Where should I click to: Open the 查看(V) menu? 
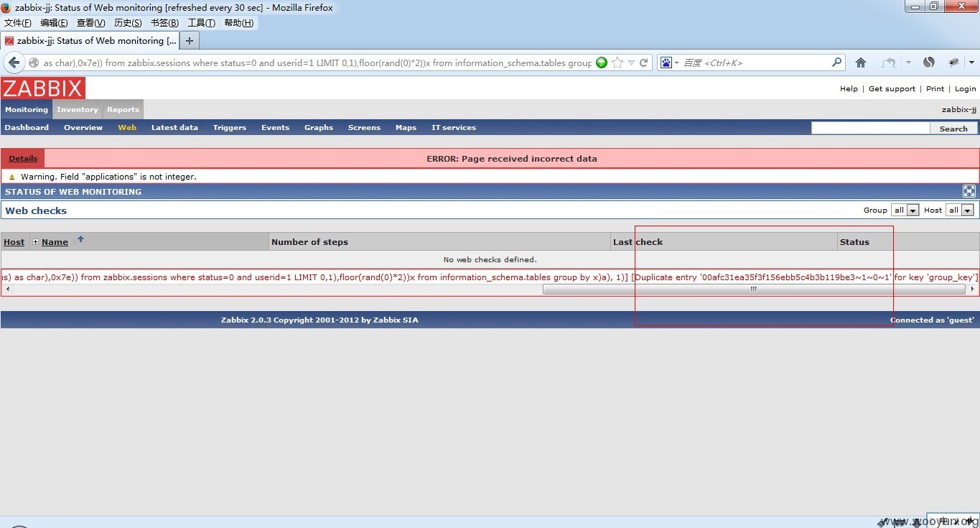90,23
